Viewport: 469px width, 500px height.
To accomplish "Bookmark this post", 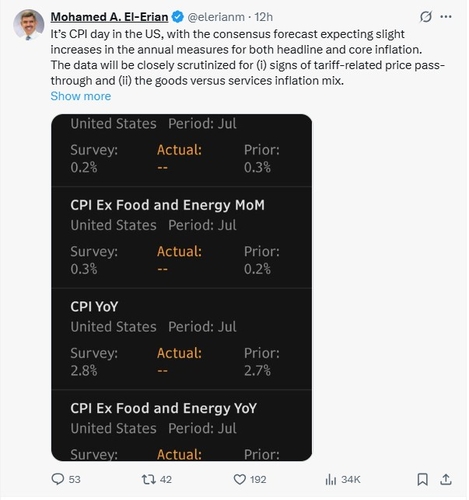I will point(422,479).
